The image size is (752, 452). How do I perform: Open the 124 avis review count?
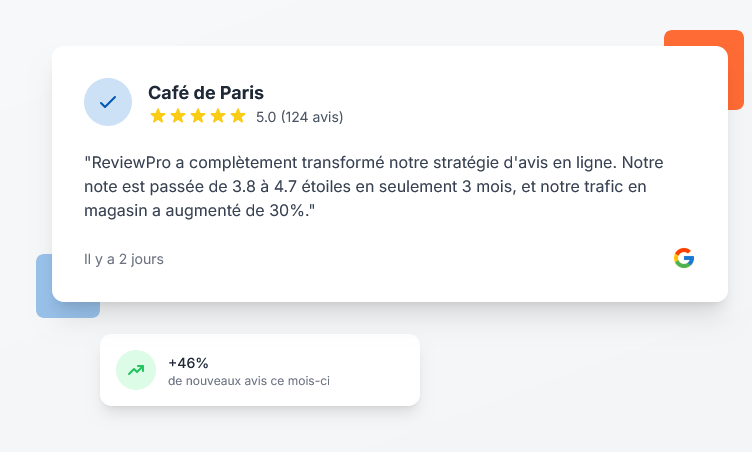point(312,117)
